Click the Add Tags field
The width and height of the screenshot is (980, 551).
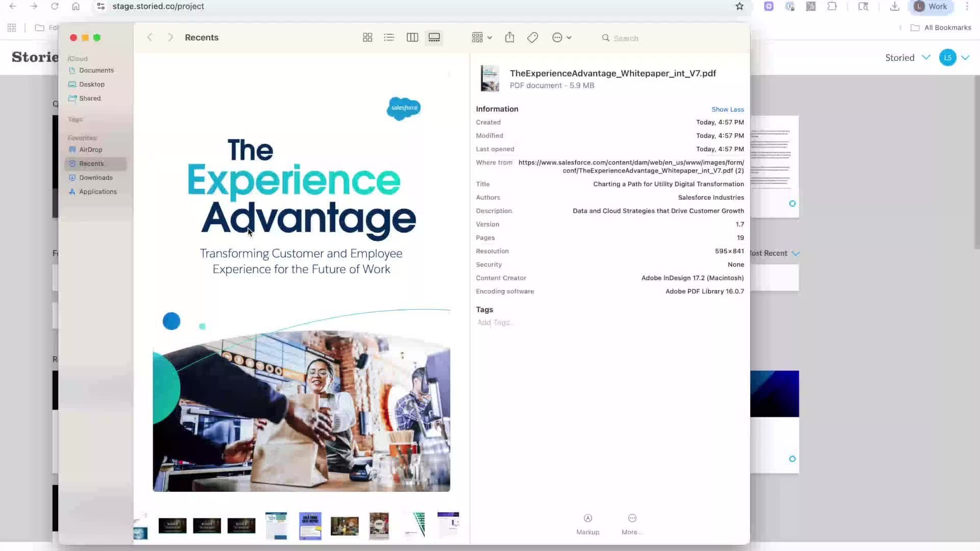(x=495, y=322)
